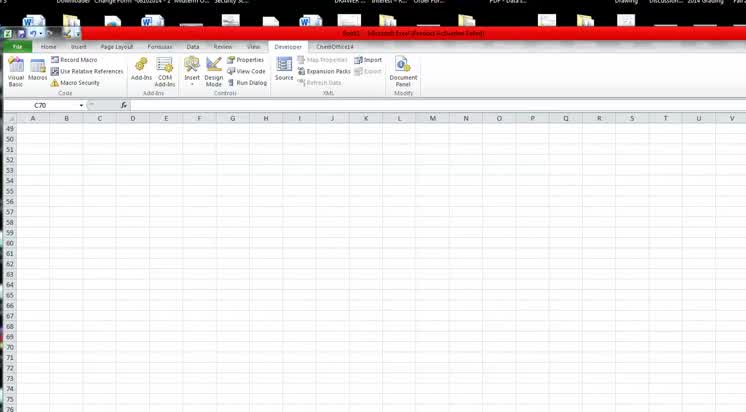The height and width of the screenshot is (412, 746).
Task: Start Record Macro
Action: coord(74,60)
